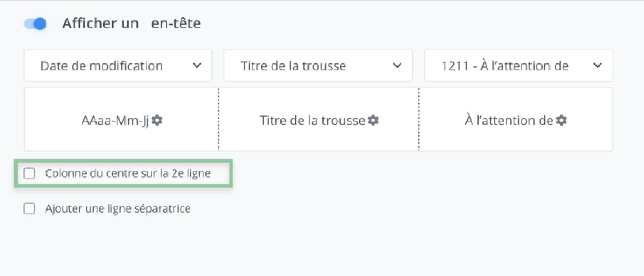Enable Ajouter une ligne séparatrice checkbox

pos(29,209)
